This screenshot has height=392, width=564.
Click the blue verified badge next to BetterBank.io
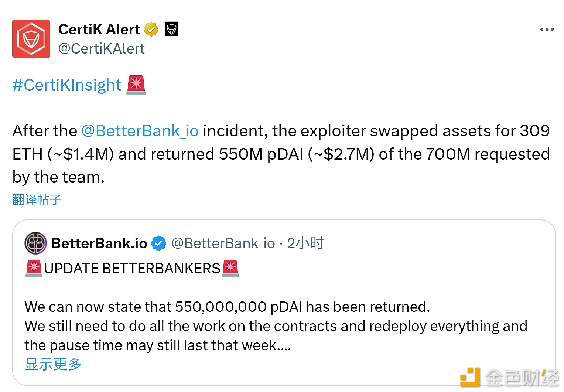159,243
